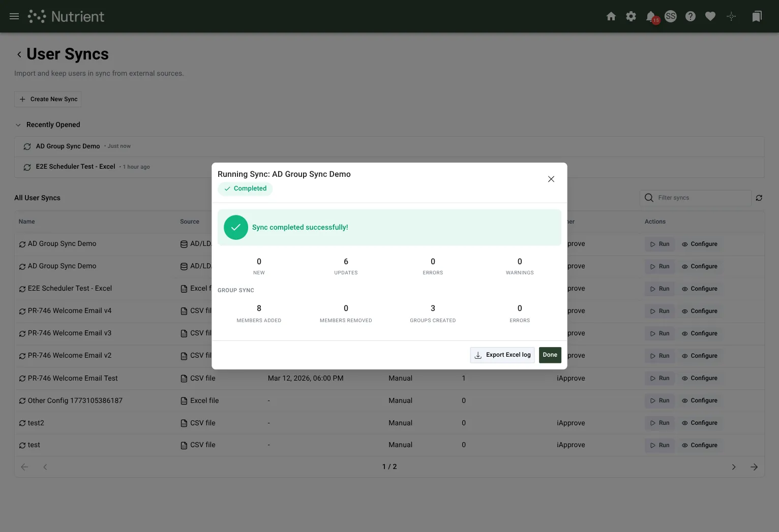The height and width of the screenshot is (532, 779).
Task: Open the settings gear icon
Action: coord(631,16)
